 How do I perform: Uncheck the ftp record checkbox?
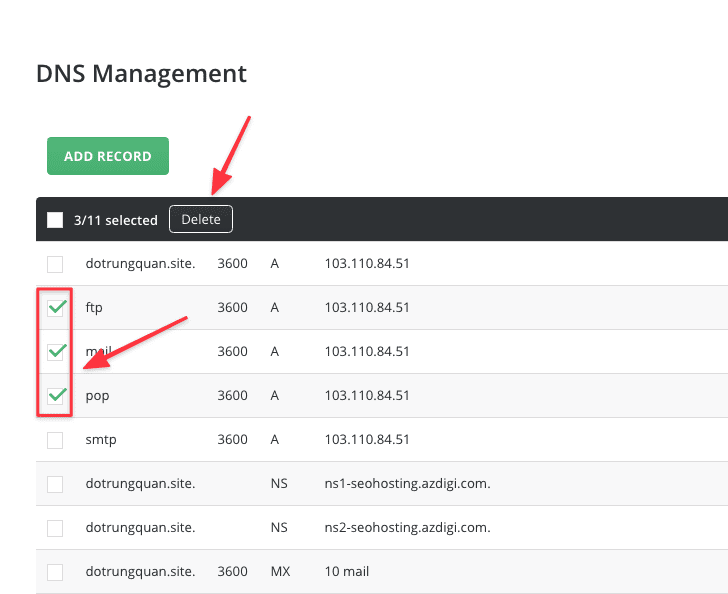[x=56, y=308]
